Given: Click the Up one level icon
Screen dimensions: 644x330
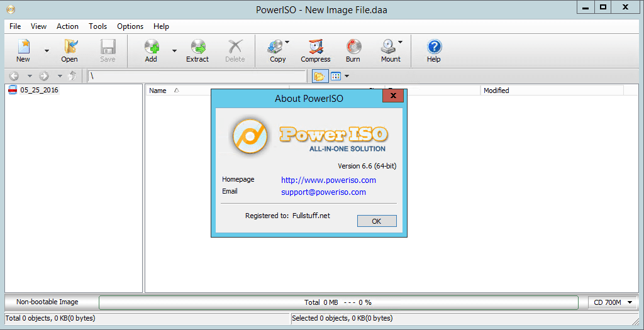Looking at the screenshot, I should 72,76.
